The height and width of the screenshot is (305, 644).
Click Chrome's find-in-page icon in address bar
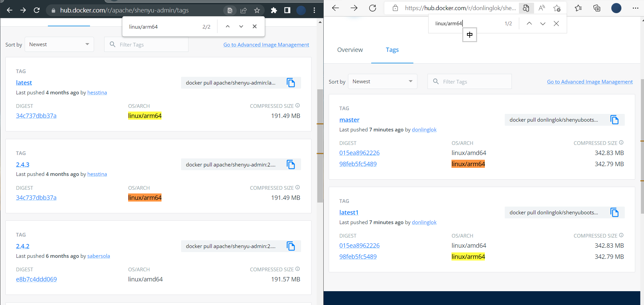tap(230, 10)
